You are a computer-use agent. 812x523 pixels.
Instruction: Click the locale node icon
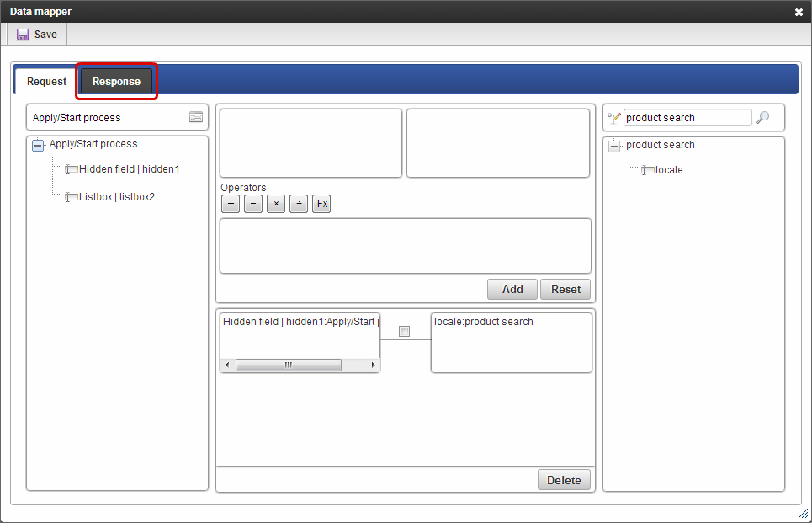(x=648, y=170)
